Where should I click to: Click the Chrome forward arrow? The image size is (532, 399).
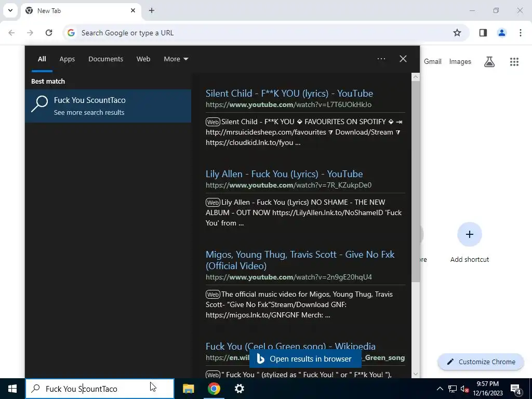pos(30,33)
